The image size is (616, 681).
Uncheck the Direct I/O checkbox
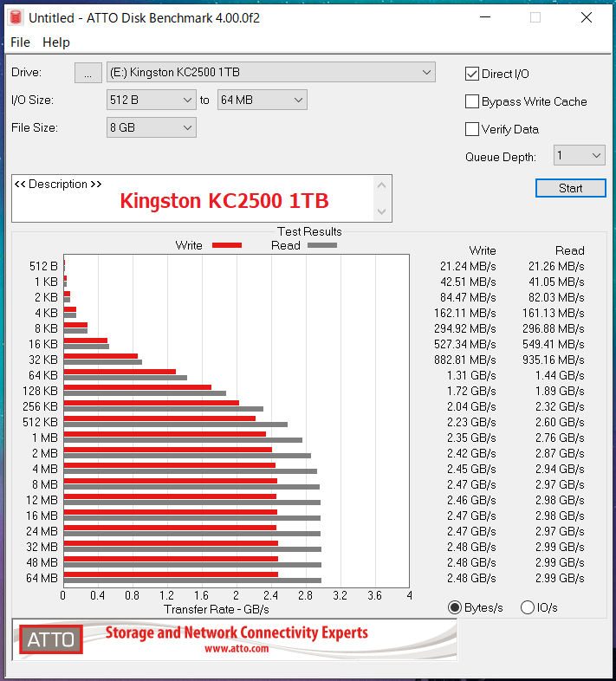[472, 74]
